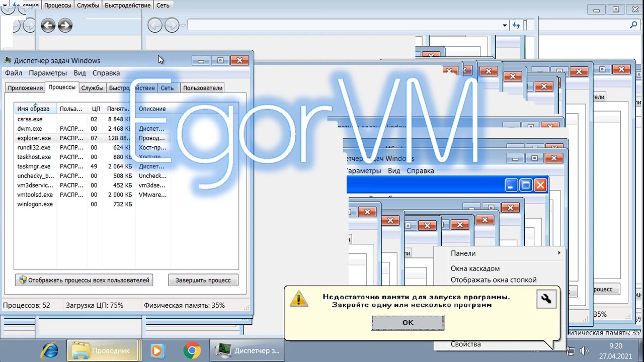644x362 pixels.
Task: Open Справка in the background Task Manager window
Action: (x=420, y=170)
